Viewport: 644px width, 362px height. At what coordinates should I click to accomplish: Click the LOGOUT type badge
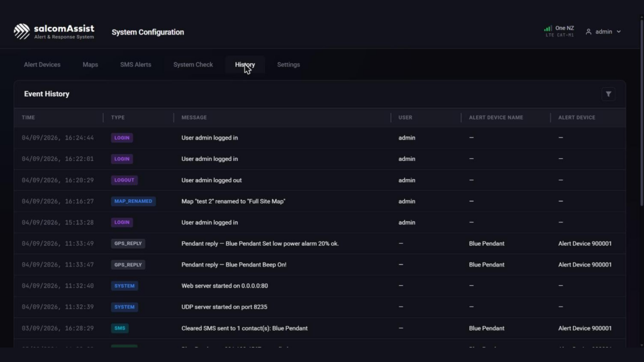coord(125,180)
